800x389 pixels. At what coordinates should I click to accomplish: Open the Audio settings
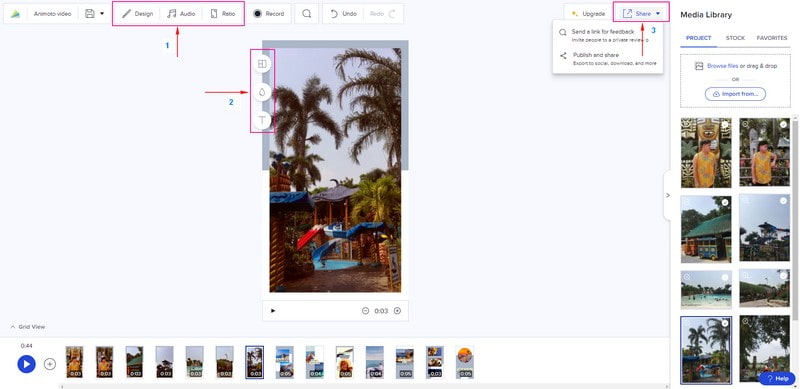(181, 14)
